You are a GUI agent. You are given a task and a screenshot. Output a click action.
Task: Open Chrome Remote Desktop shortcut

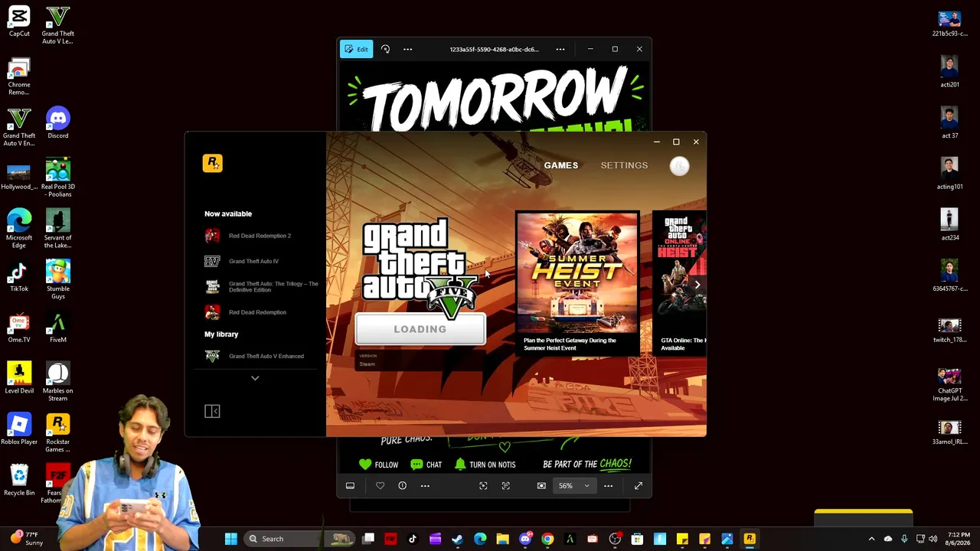[x=19, y=77]
